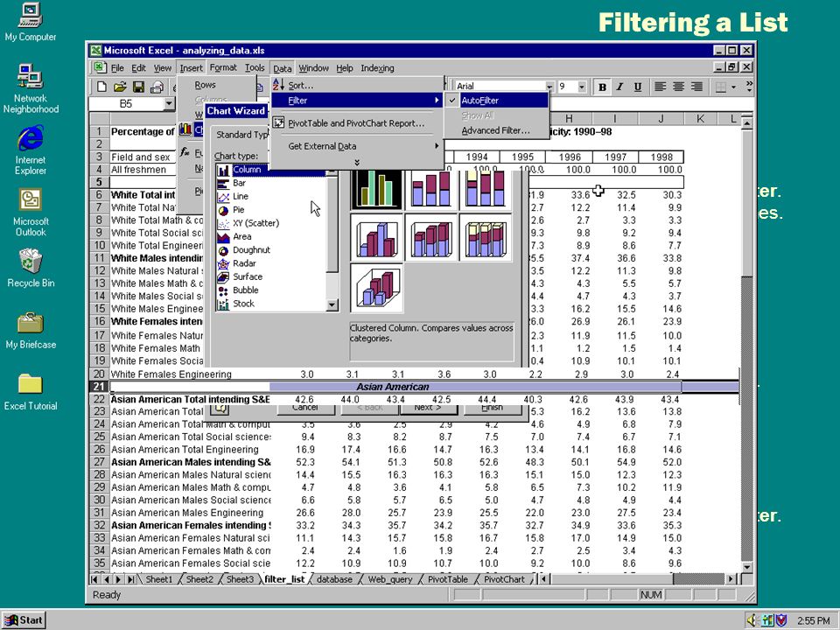Select Area chart type in list
The width and height of the screenshot is (840, 630).
[x=241, y=236]
